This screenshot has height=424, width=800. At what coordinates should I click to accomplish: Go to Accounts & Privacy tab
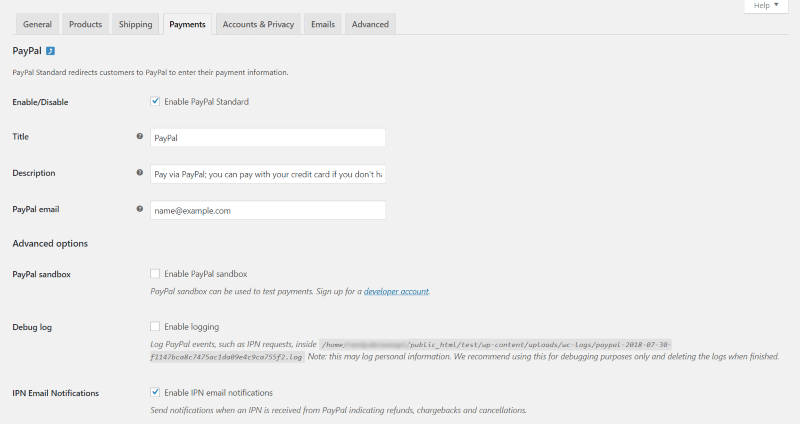coord(258,24)
